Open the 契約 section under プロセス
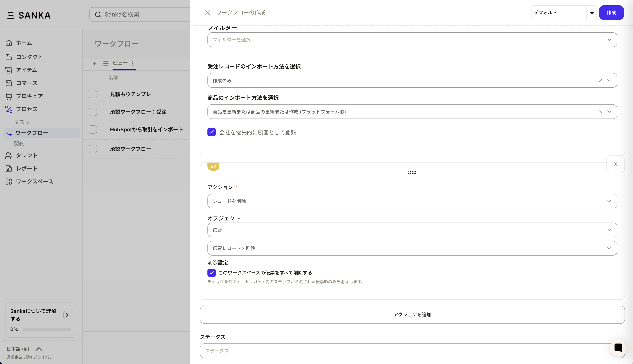This screenshot has width=633, height=364. pyautogui.click(x=19, y=143)
